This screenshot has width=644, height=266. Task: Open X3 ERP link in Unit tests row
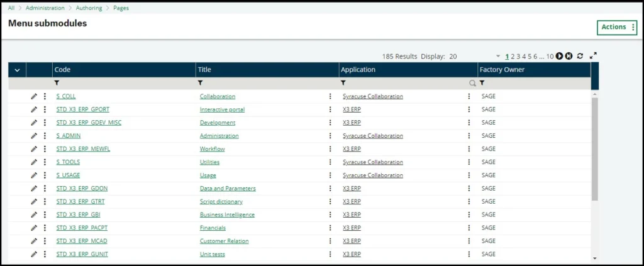coord(352,254)
